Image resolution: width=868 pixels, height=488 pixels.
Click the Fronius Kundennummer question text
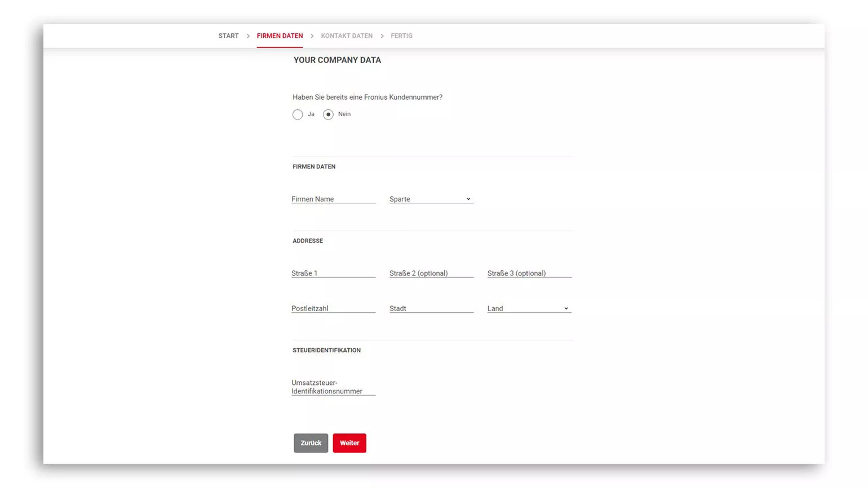click(367, 97)
